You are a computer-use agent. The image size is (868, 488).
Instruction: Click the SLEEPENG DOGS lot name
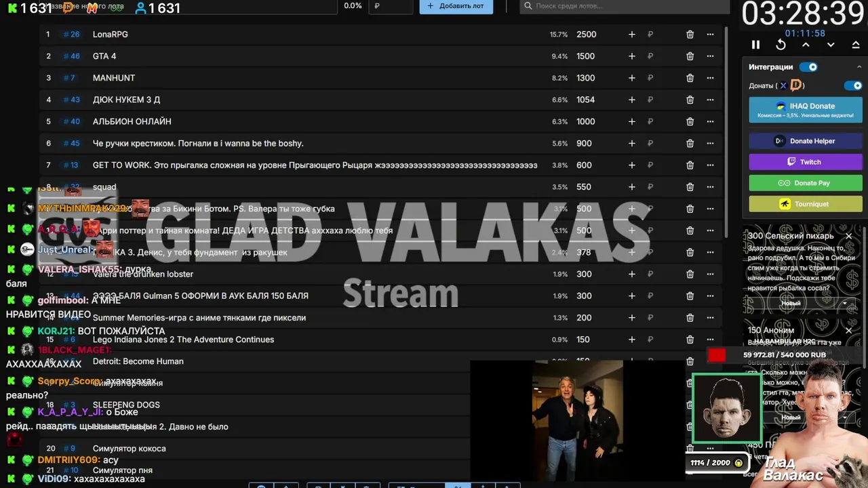coord(126,405)
